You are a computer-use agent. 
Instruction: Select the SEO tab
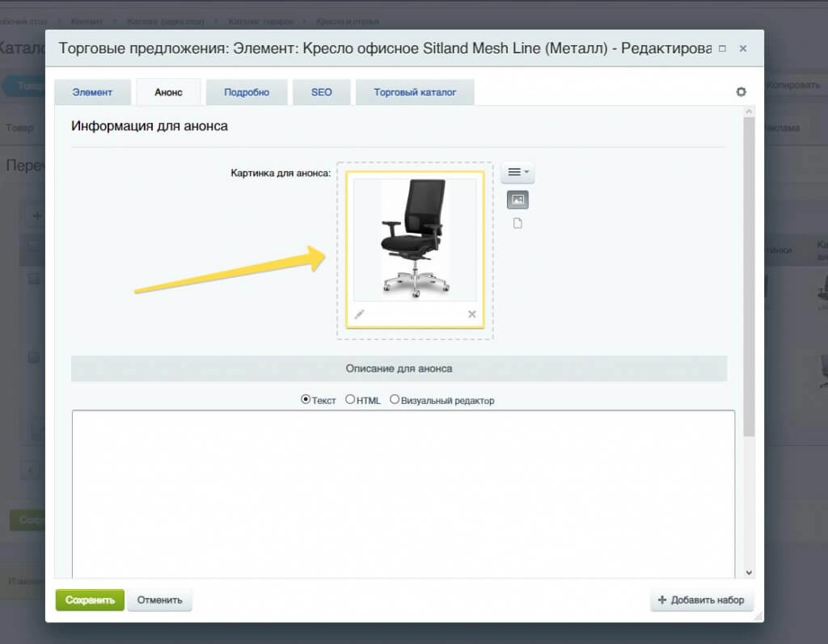click(322, 92)
